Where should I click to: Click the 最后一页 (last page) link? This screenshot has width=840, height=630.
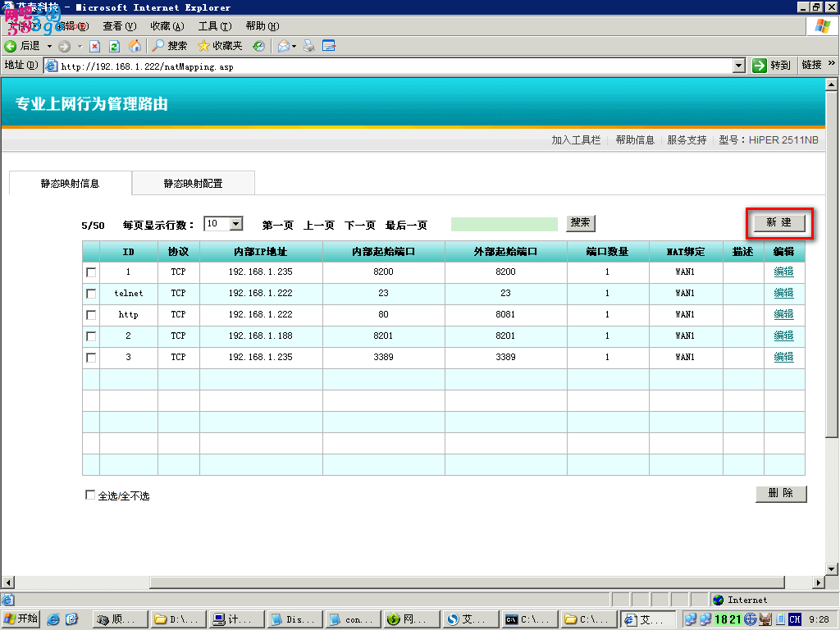pos(406,225)
